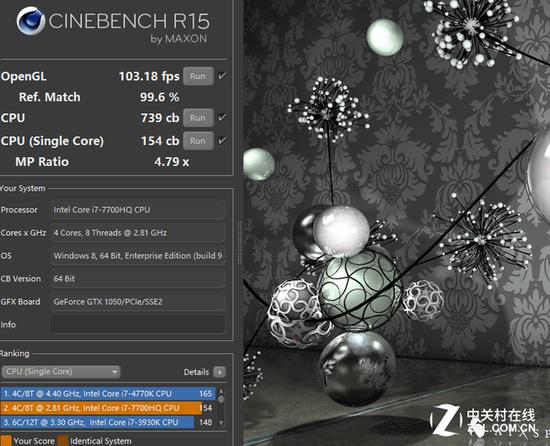
Task: Click the panel splitter handle beside the render
Action: [240, 242]
